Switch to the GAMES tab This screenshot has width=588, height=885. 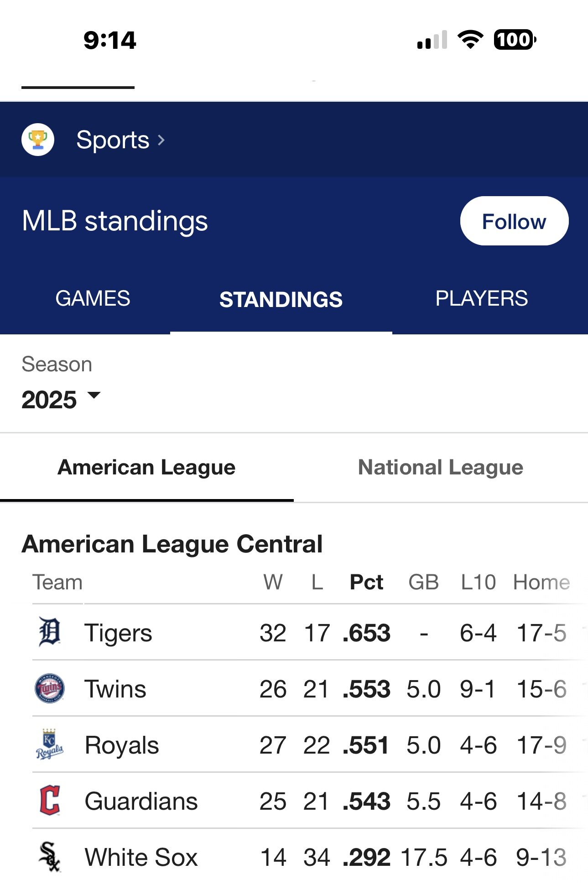(93, 299)
